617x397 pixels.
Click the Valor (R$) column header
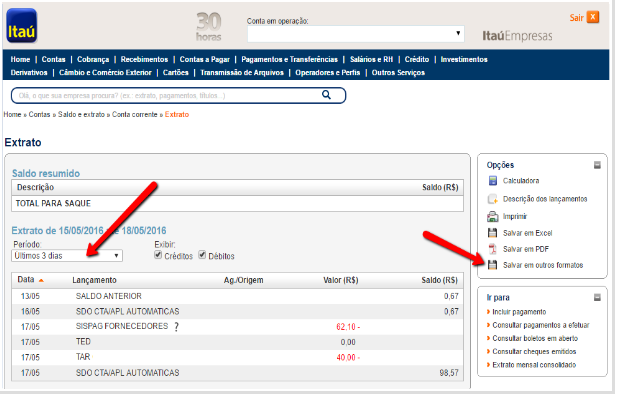tap(341, 280)
